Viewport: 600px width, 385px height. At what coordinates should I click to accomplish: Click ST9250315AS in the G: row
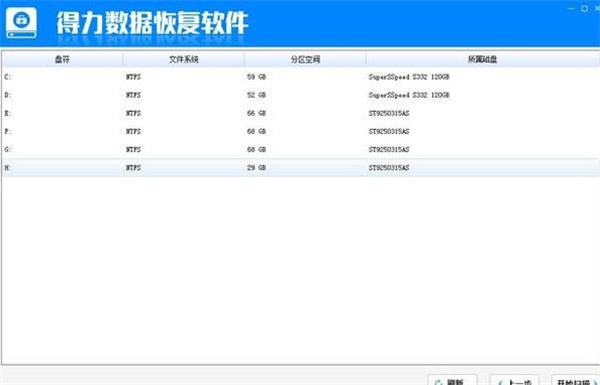tap(389, 149)
